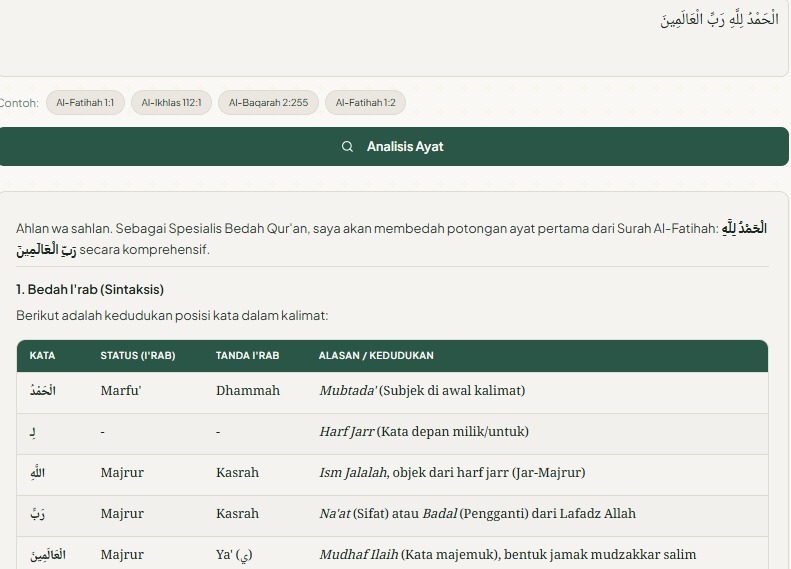Click the Ya' sign cell
This screenshot has height=569, width=791.
235,555
